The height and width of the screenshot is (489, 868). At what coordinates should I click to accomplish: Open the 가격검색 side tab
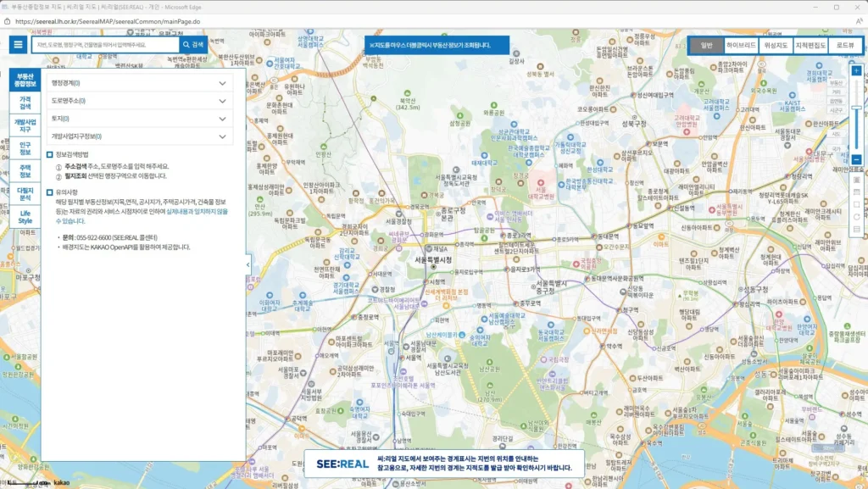click(x=25, y=103)
